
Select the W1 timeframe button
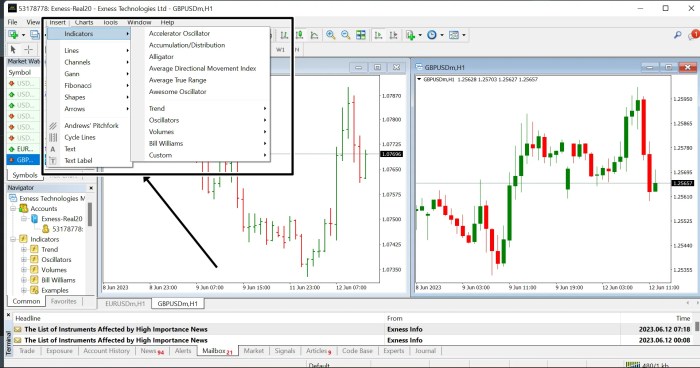280,50
